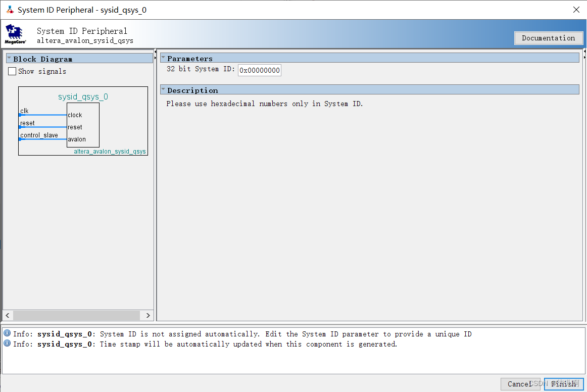587x392 pixels.
Task: Collapse the Parameters section
Action: coord(163,58)
